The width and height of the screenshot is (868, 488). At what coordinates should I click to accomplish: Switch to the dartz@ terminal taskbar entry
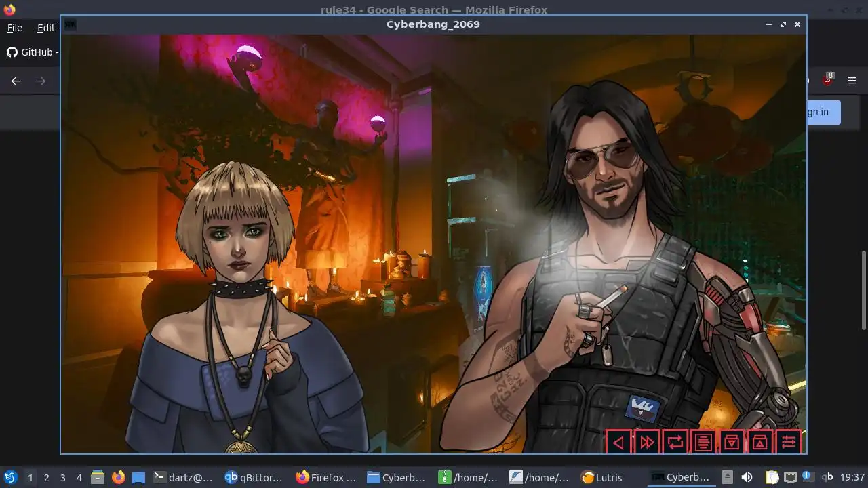click(x=183, y=477)
